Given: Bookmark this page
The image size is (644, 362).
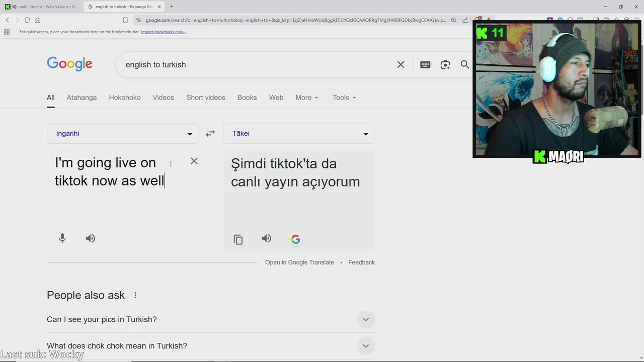Looking at the screenshot, I should [125, 20].
